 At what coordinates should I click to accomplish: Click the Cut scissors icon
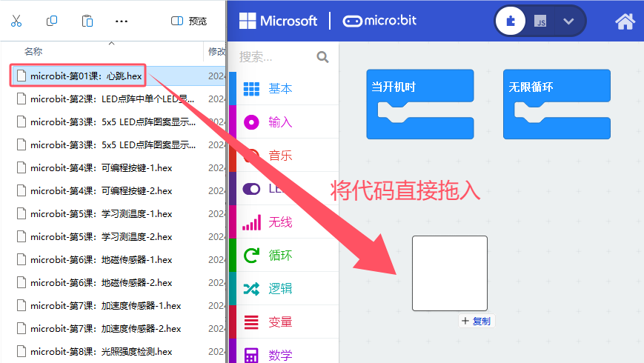[x=16, y=21]
